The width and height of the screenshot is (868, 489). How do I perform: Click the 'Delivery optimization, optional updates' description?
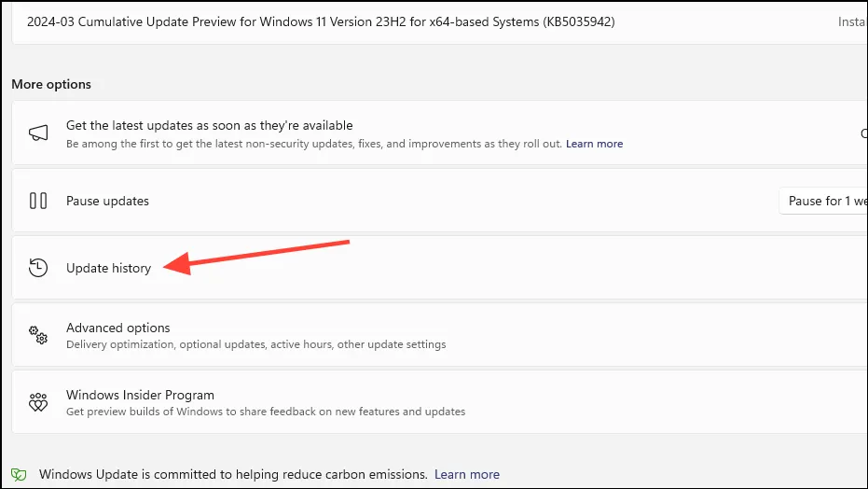[255, 344]
